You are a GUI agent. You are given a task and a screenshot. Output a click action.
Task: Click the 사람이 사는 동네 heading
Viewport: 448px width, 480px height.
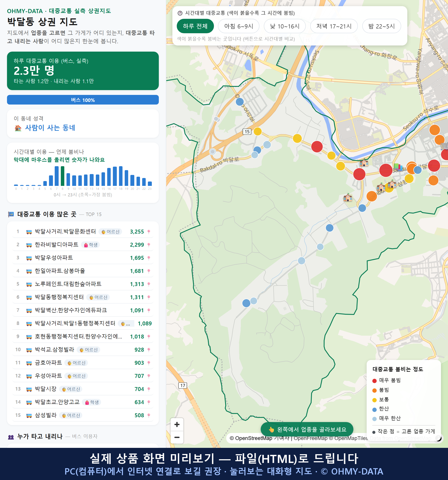pos(50,128)
